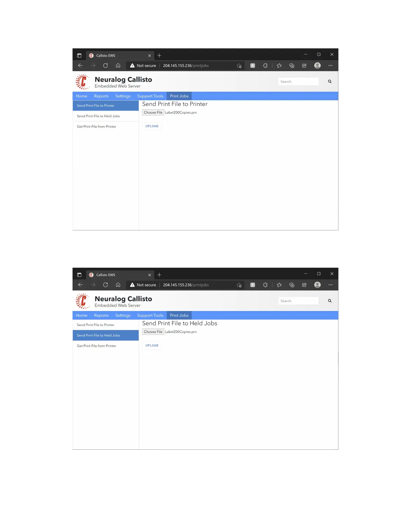The width and height of the screenshot is (411, 532).
Task: Open Settings tab in bottom window
Action: click(123, 315)
